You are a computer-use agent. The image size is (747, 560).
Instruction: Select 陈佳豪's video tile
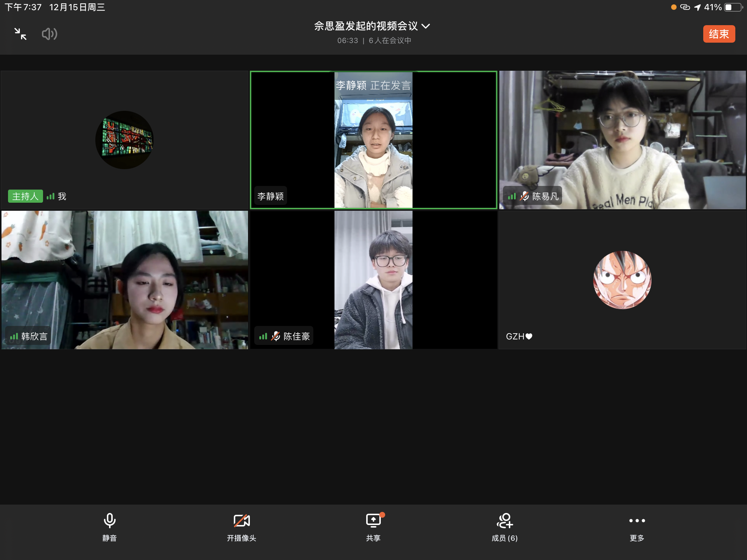tap(373, 280)
